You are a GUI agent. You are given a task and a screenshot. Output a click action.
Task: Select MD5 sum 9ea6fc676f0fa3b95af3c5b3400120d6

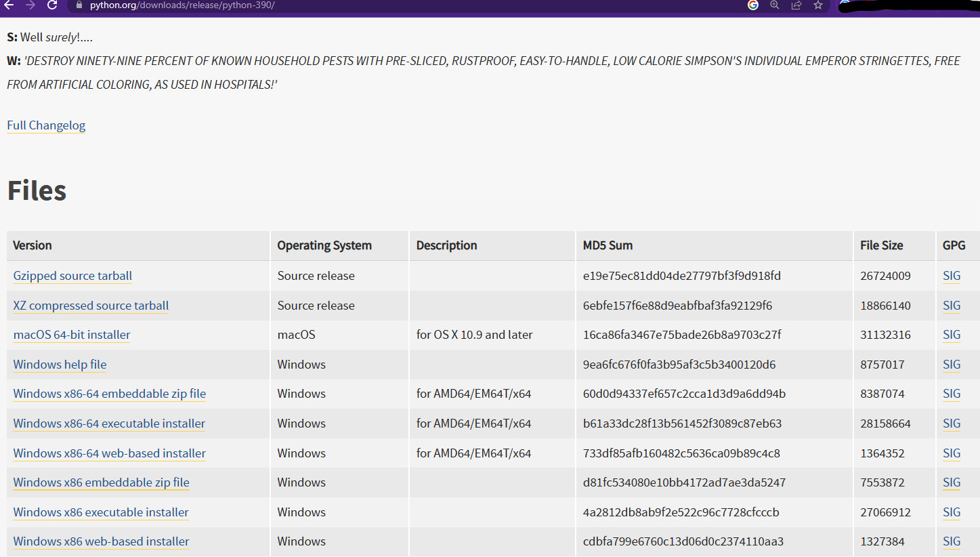tap(679, 365)
